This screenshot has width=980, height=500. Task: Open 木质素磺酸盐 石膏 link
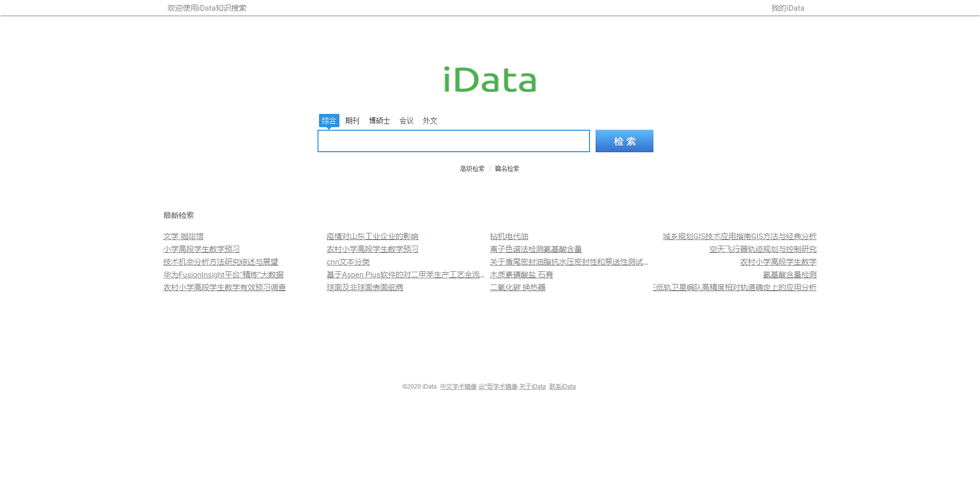click(522, 275)
